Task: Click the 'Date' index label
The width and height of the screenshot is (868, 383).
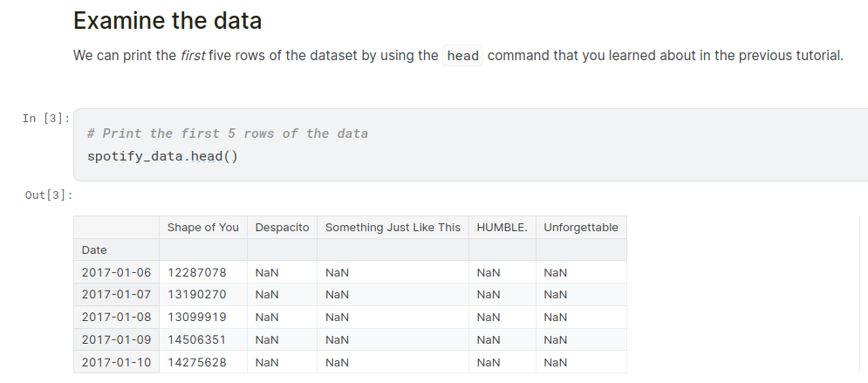Action: coord(94,250)
